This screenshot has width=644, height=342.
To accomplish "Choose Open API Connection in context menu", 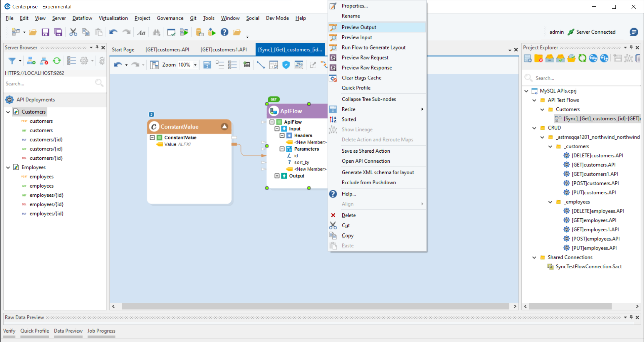I will 366,161.
